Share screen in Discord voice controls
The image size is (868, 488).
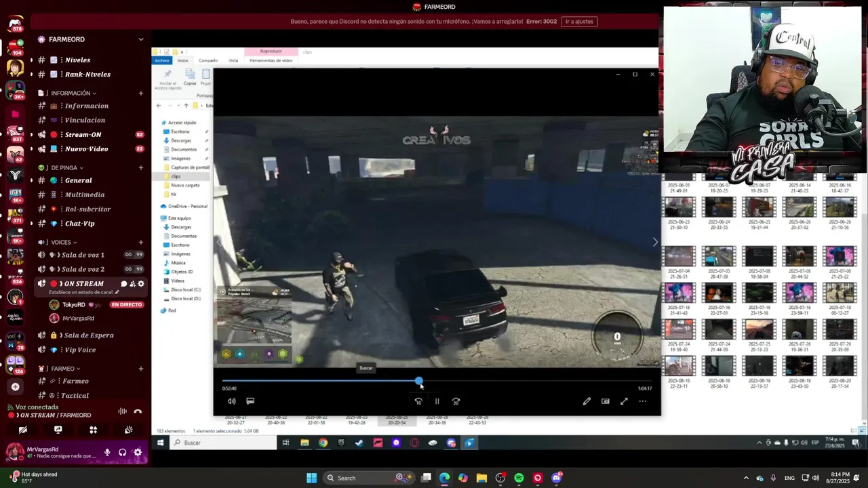pos(58,430)
